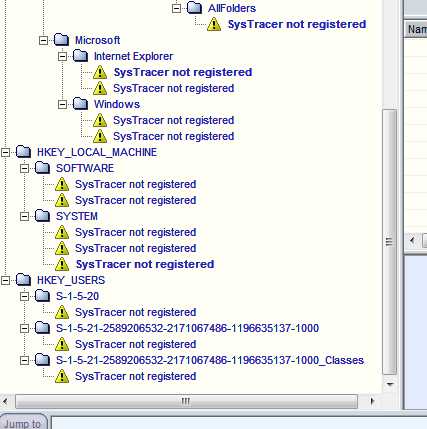Click the AllFolders folder icon
Screen dimensions: 427x429
[194, 8]
